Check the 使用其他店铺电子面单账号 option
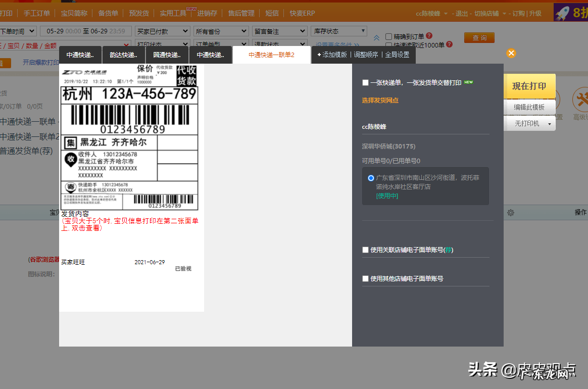The height and width of the screenshot is (389, 588). tap(365, 278)
